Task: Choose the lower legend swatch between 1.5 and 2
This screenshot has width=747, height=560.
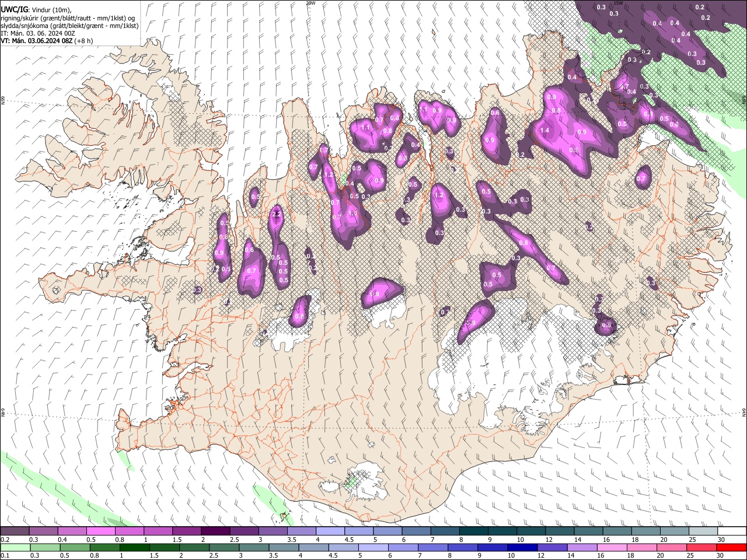Action: 164,547
